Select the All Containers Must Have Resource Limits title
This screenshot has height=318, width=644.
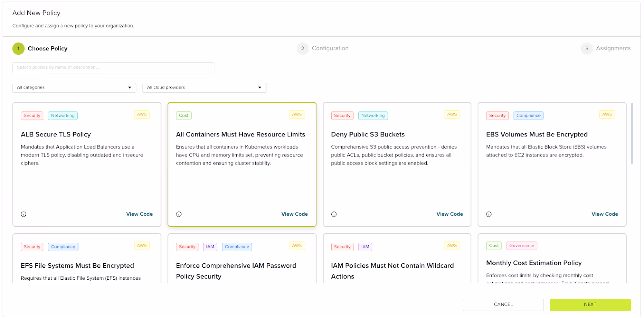(240, 134)
